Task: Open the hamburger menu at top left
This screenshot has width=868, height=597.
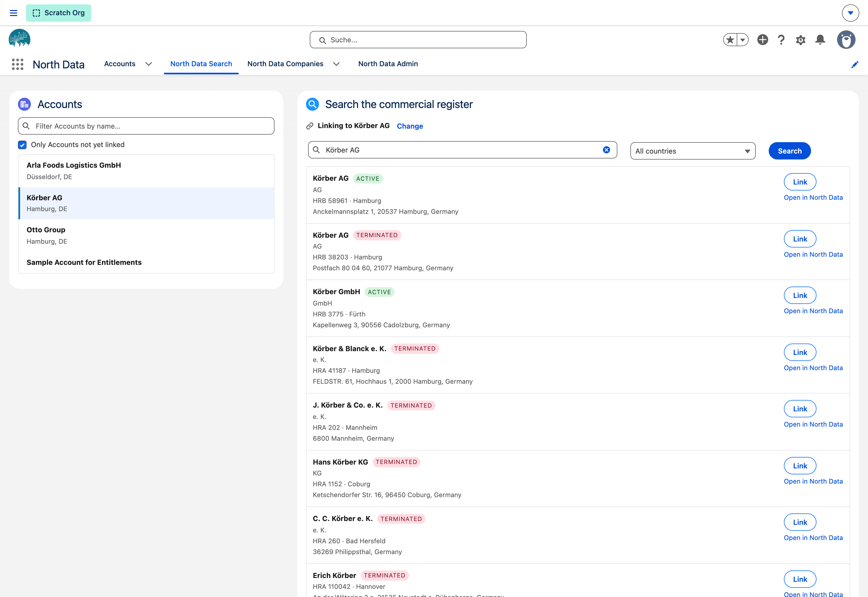Action: (x=14, y=13)
